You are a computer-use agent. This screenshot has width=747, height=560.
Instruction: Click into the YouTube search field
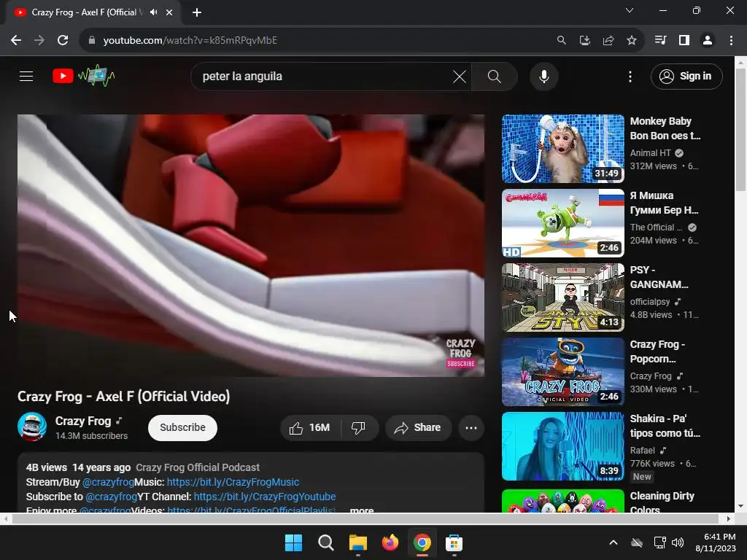[324, 76]
